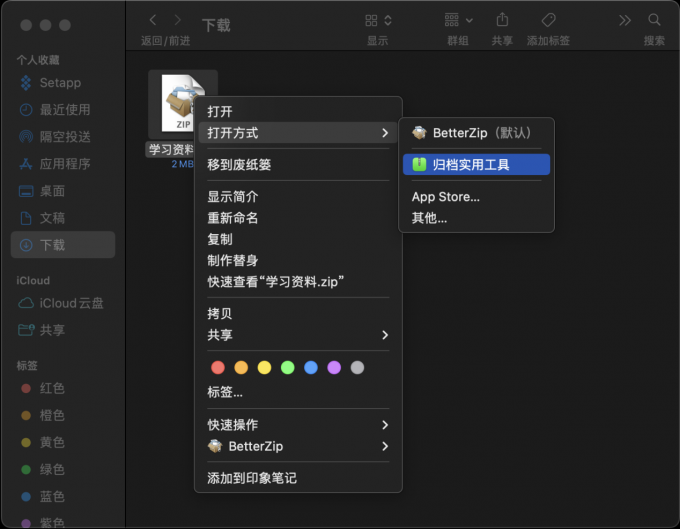The image size is (680, 529).
Task: Click the back navigation arrow
Action: 153,20
